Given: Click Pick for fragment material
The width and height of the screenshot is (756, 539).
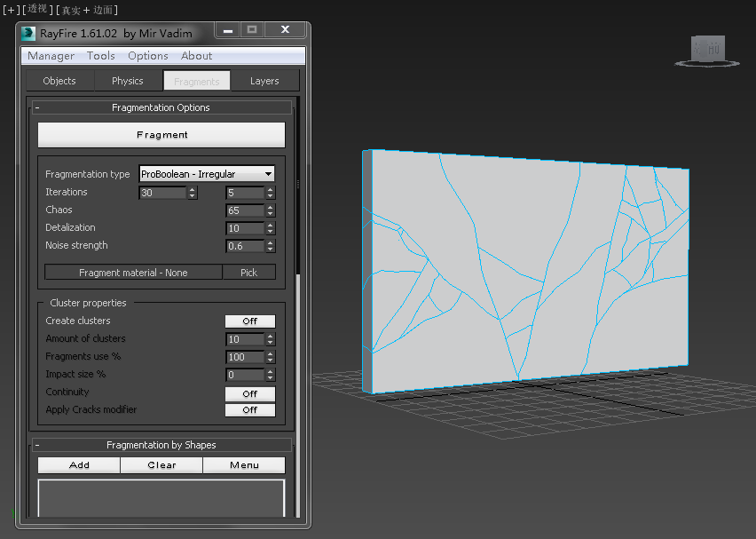Looking at the screenshot, I should [x=248, y=273].
